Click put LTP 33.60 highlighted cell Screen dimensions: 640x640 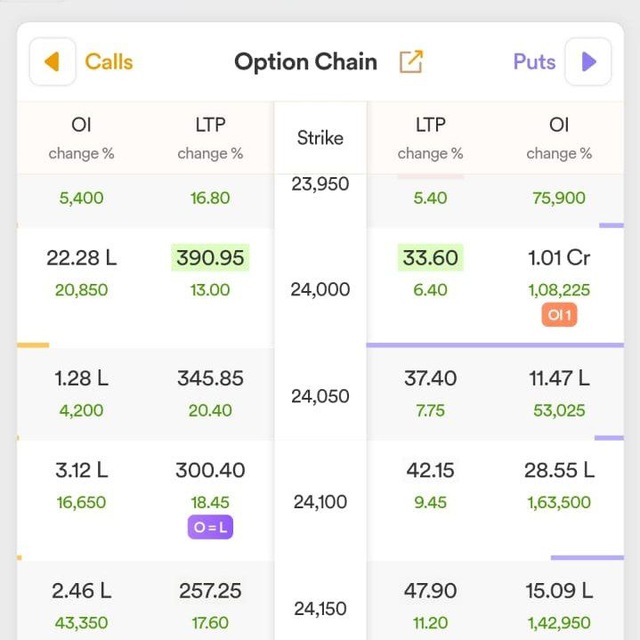430,258
